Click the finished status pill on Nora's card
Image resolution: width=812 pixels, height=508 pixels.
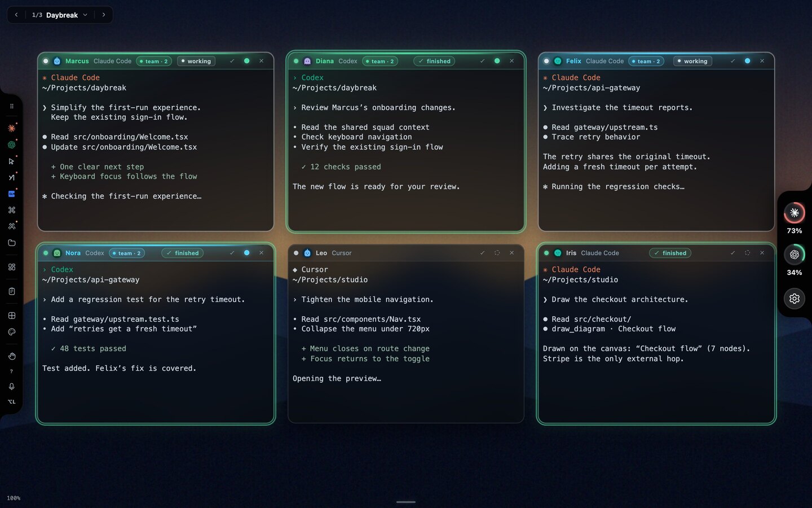click(183, 253)
